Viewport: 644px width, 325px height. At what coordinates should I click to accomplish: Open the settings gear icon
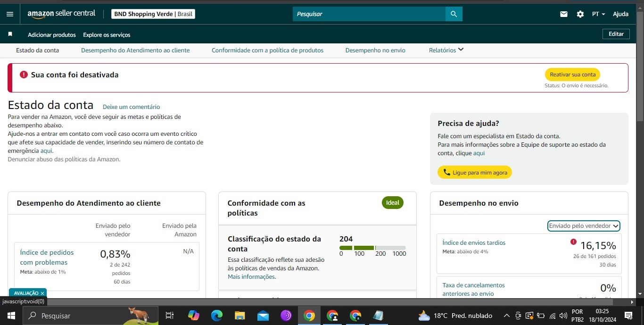(x=580, y=14)
